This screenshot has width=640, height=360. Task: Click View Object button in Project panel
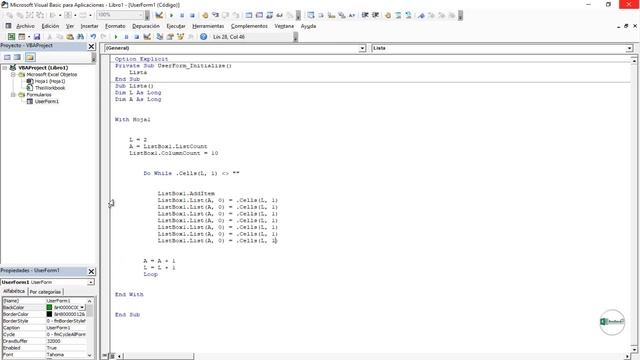[17, 57]
